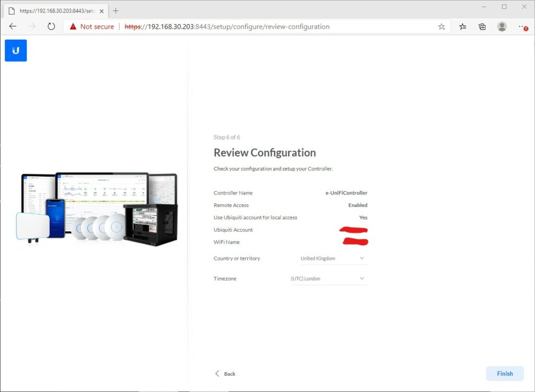Click the Ubiquiti Account label

click(x=233, y=230)
